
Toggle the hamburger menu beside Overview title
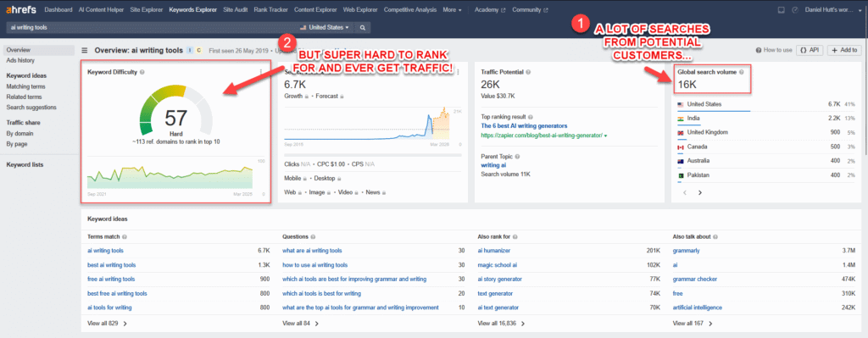85,50
